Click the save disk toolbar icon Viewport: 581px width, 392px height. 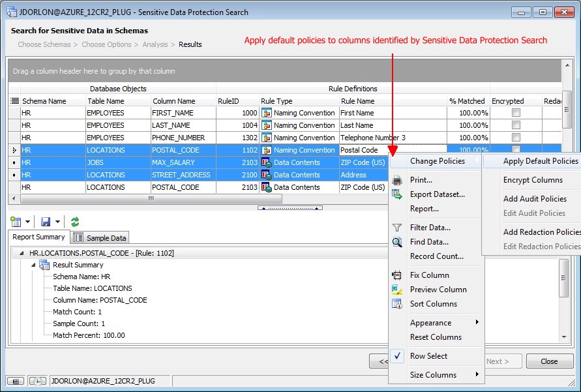46,222
